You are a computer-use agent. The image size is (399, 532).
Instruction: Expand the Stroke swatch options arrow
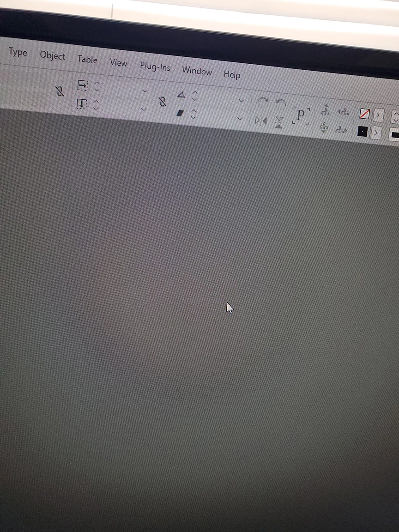click(x=375, y=133)
